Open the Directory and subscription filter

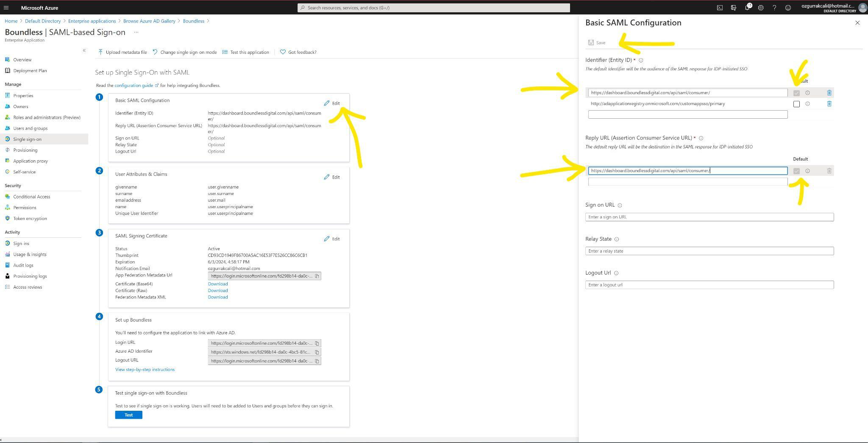(x=733, y=8)
